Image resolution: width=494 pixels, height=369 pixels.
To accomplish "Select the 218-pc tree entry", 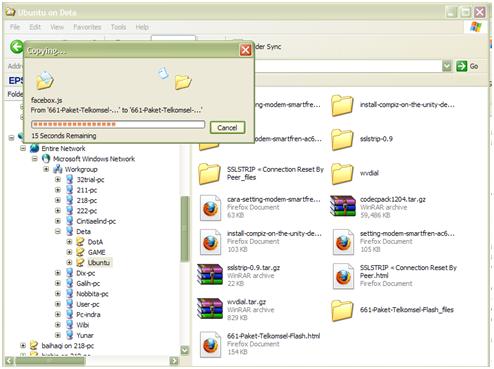I will pos(87,200).
